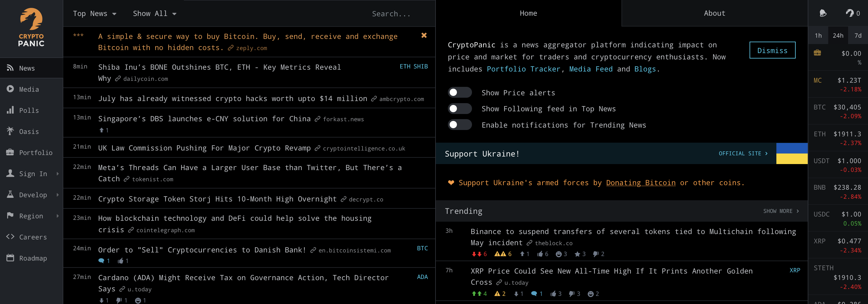
Task: Click the portfolio briefcase icon in price panel
Action: 817,53
